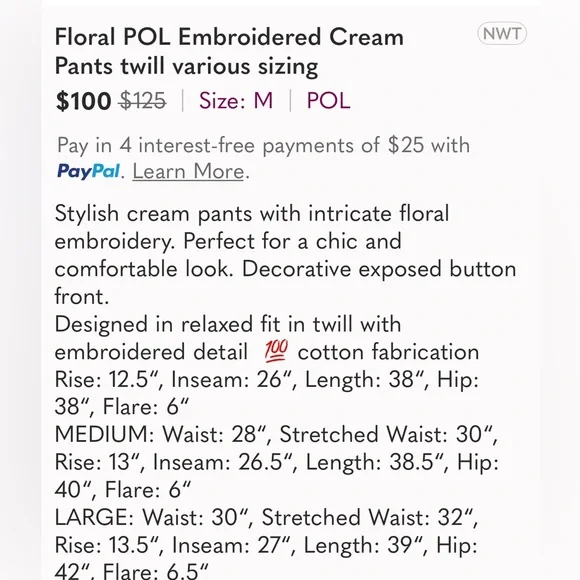Open the Learn More PayPal link
Viewport: 580px width, 580px height.
pyautogui.click(x=188, y=172)
